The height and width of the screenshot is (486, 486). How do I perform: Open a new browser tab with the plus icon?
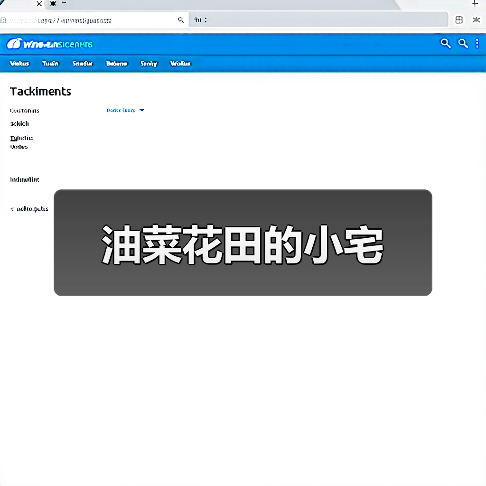[475, 4]
